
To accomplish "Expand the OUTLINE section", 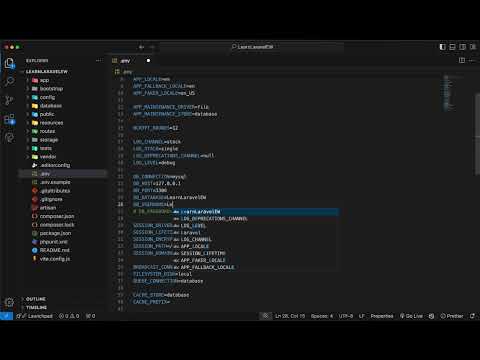I will coord(36,299).
